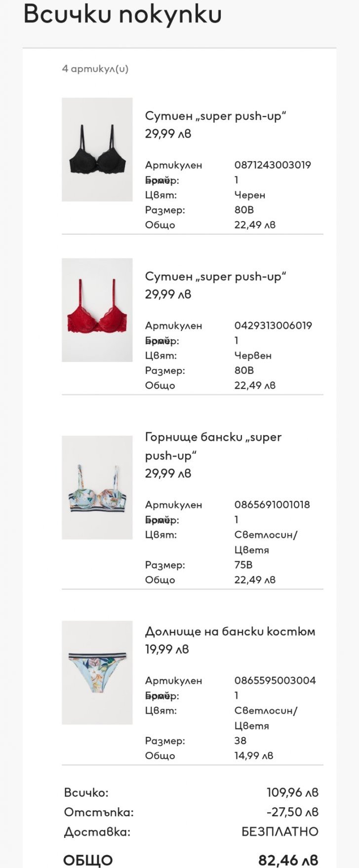This screenshot has height=868, width=359.
Task: Open first product title 'Сутиен super push-up' (black)
Action: pyautogui.click(x=216, y=116)
